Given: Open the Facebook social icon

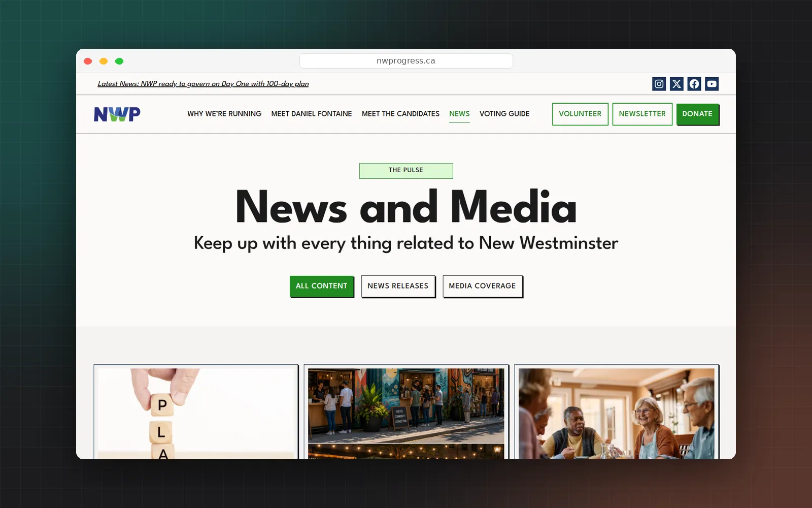Looking at the screenshot, I should click(x=694, y=84).
